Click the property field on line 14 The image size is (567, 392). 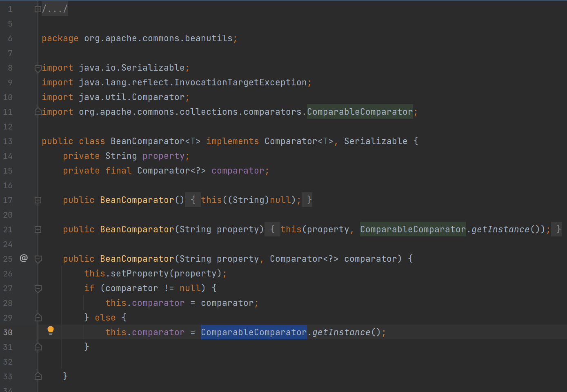pos(163,156)
